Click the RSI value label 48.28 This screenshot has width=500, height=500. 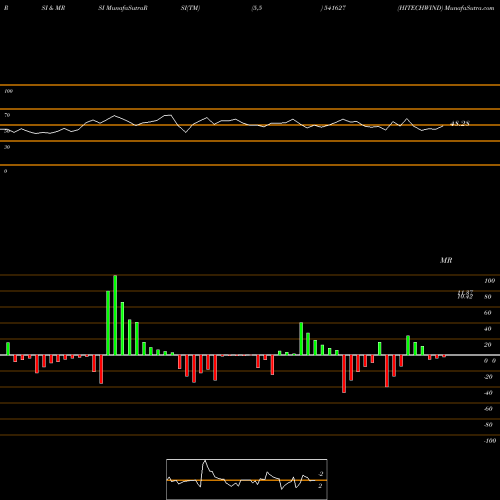pos(460,123)
